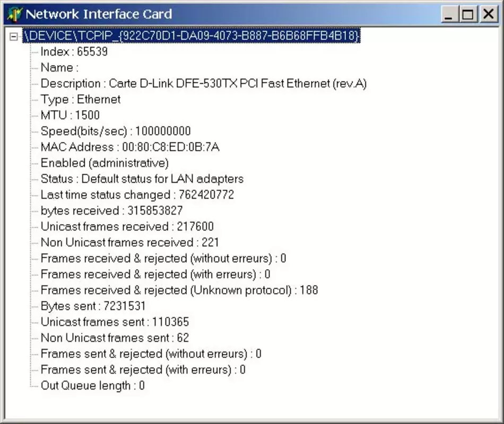This screenshot has width=504, height=424.
Task: Select Enabled (administrative) item
Action: coord(105,163)
